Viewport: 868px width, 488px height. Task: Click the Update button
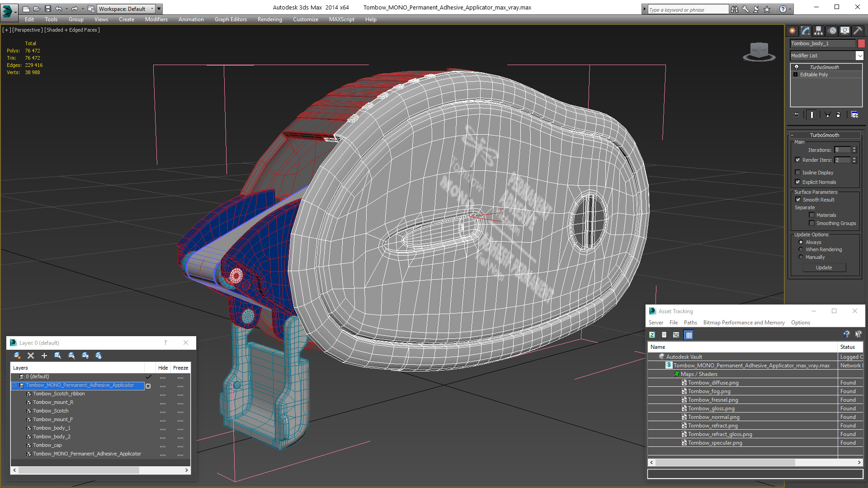coord(824,267)
